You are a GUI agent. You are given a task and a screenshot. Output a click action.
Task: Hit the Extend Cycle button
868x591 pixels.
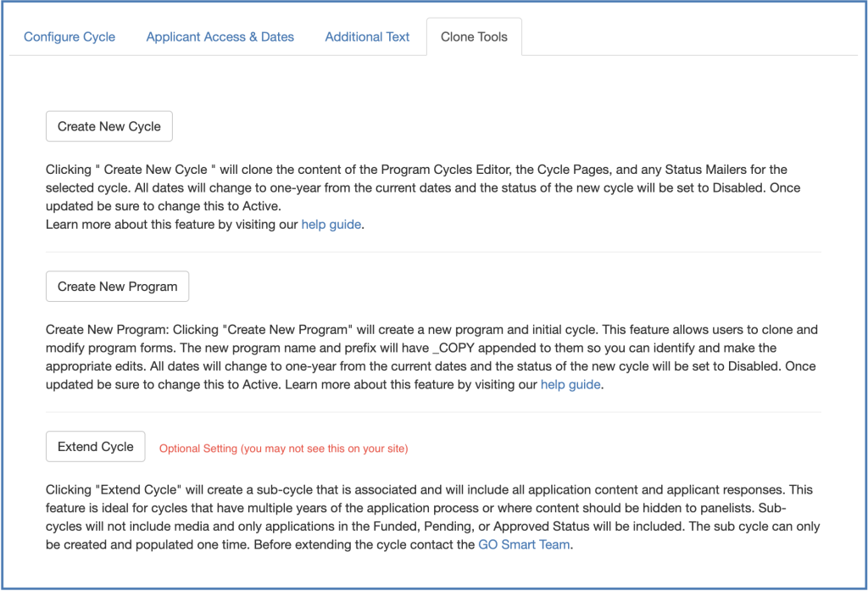pyautogui.click(x=95, y=447)
